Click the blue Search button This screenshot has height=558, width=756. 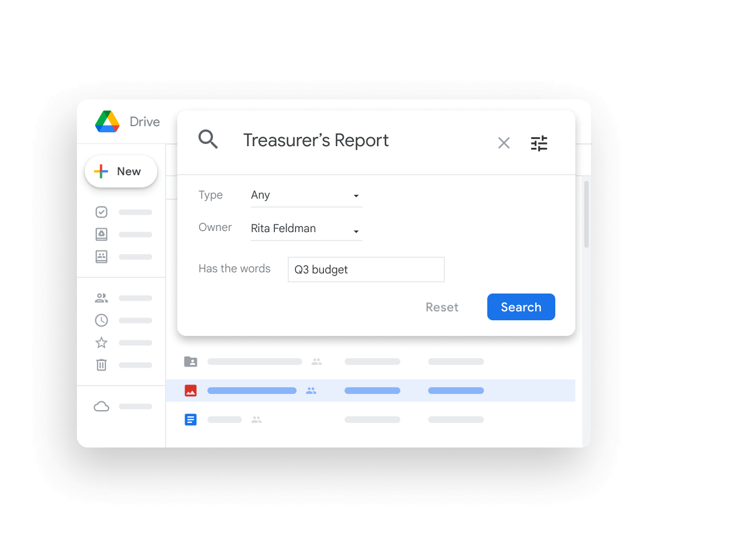[521, 307]
